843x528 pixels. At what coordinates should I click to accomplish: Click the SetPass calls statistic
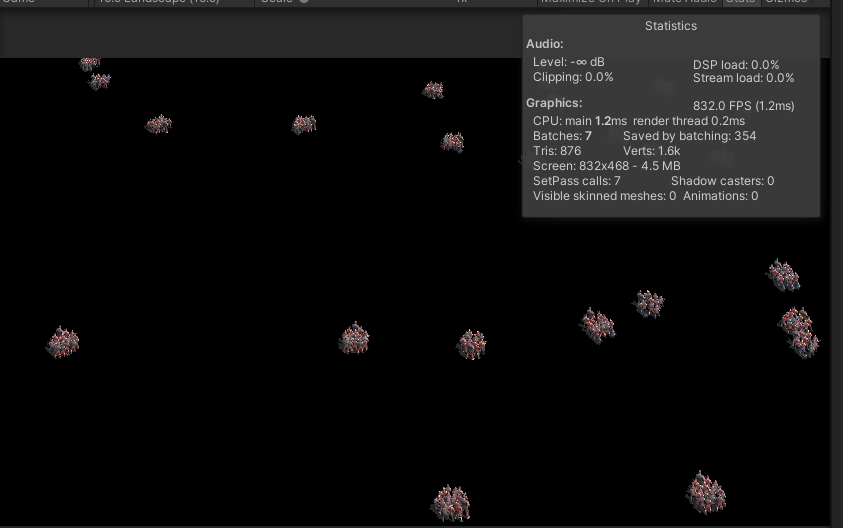(577, 181)
